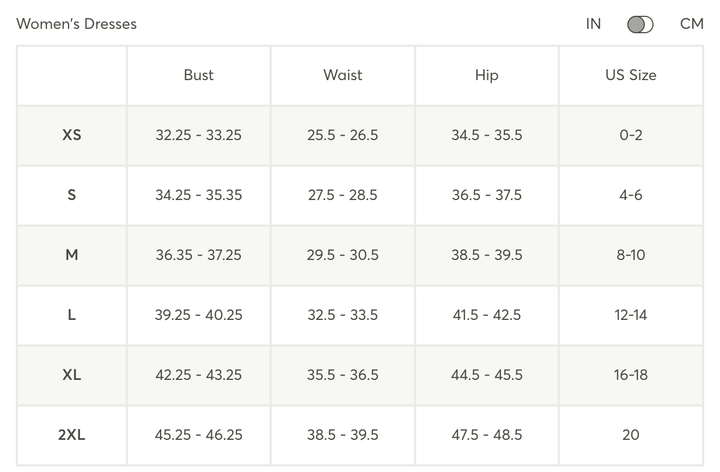Select the CM unit label
The width and height of the screenshot is (720, 472).
tap(692, 24)
